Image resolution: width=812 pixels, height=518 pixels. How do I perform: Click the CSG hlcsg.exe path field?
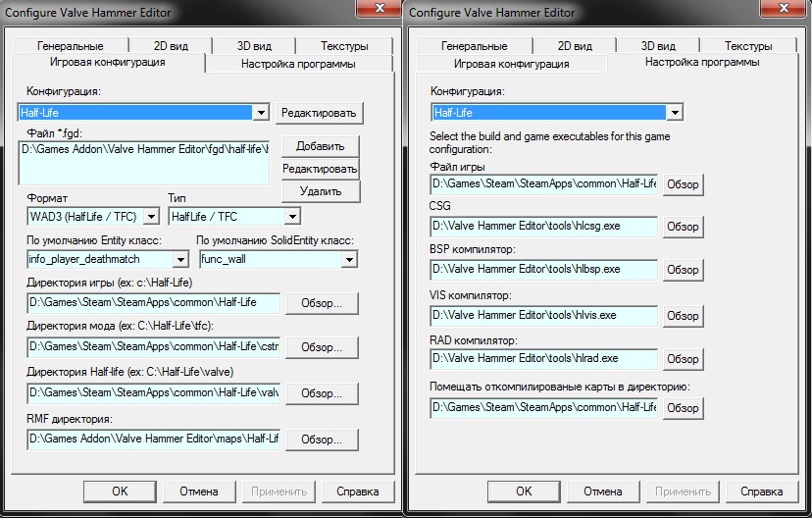tap(543, 227)
